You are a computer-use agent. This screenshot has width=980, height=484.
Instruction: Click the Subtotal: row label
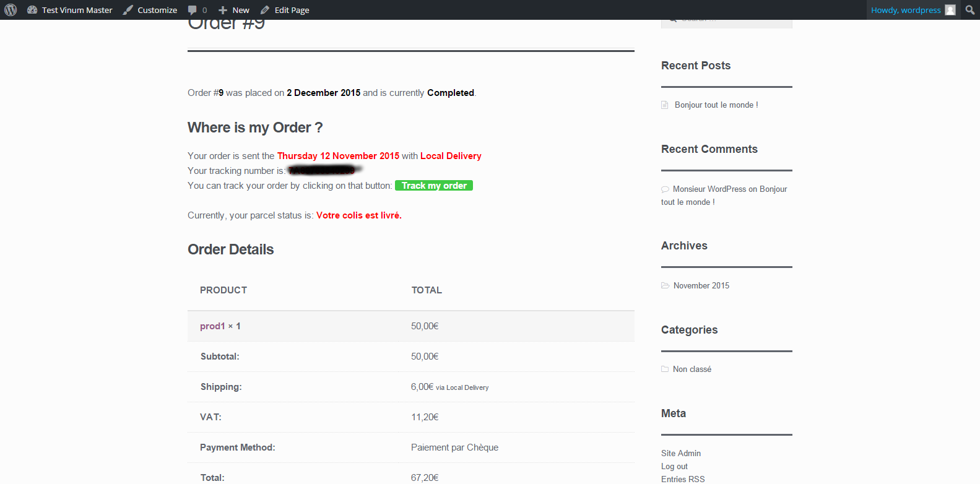[220, 357]
